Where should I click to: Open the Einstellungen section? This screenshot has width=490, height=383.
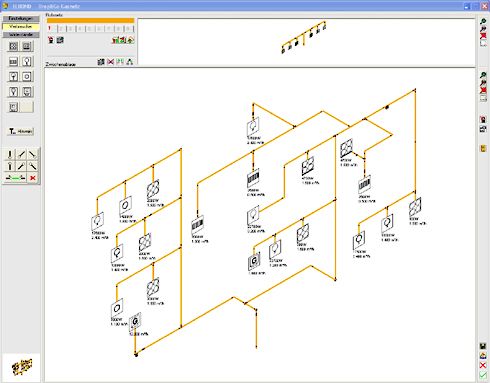(x=21, y=19)
